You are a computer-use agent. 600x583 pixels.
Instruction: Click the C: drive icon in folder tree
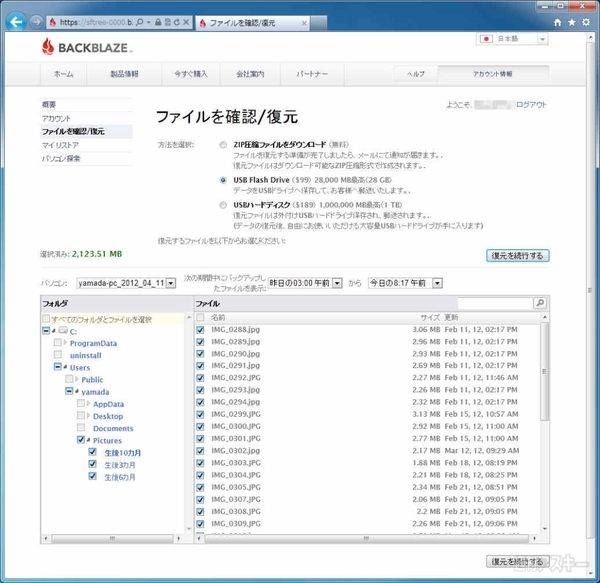click(x=63, y=330)
